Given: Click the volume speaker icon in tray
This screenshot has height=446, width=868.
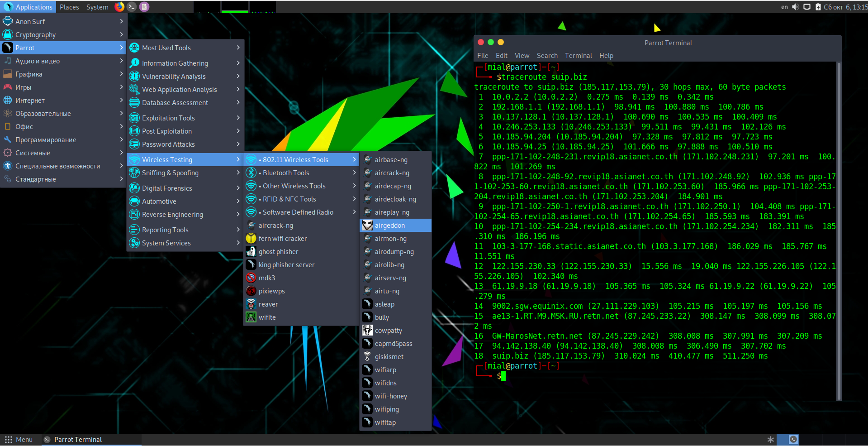Looking at the screenshot, I should click(795, 7).
